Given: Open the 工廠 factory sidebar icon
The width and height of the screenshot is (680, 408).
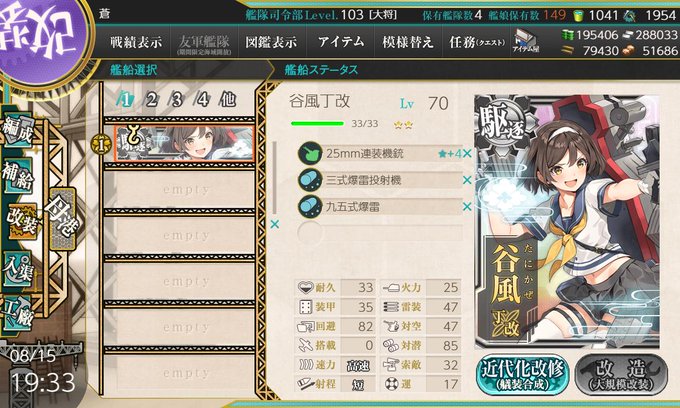Looking at the screenshot, I should tap(18, 314).
